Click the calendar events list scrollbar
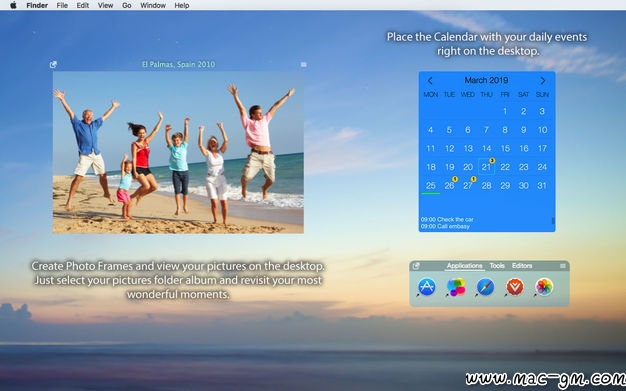The height and width of the screenshot is (391, 626). click(553, 220)
